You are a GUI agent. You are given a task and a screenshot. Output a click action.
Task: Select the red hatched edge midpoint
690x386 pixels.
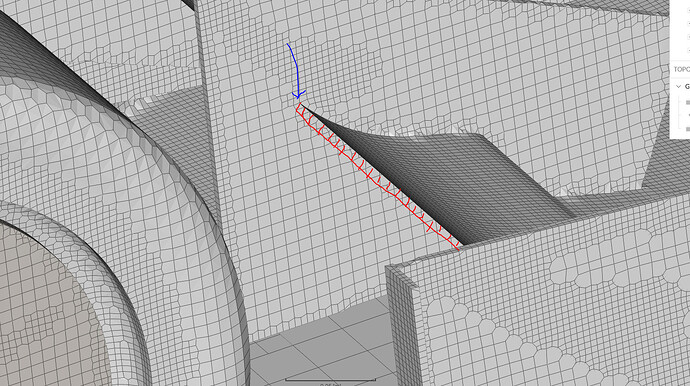point(378,176)
